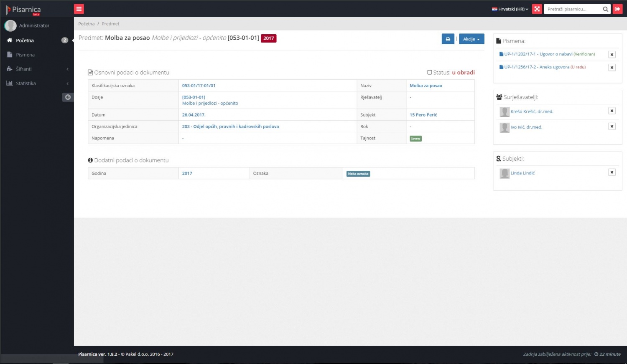Click the print button
This screenshot has height=364, width=627.
tap(448, 39)
